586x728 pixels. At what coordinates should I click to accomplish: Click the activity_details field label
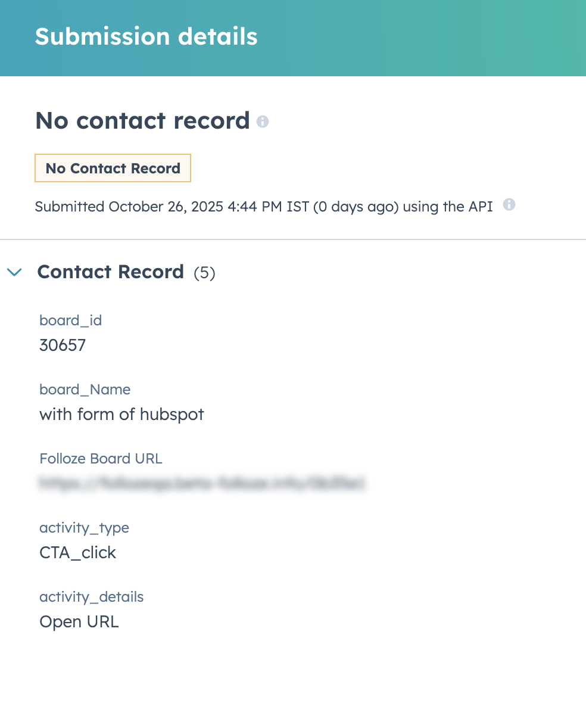(91, 597)
